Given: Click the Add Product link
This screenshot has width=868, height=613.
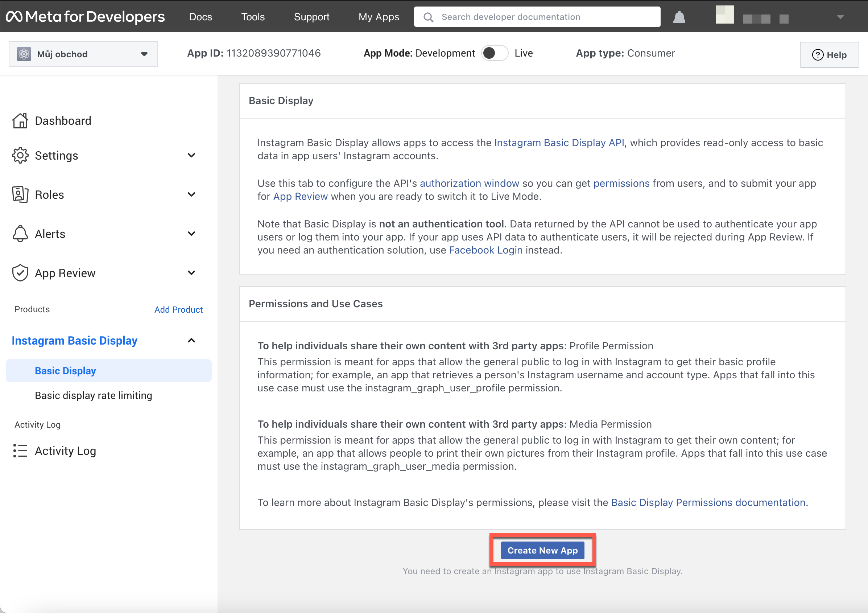Looking at the screenshot, I should [178, 309].
